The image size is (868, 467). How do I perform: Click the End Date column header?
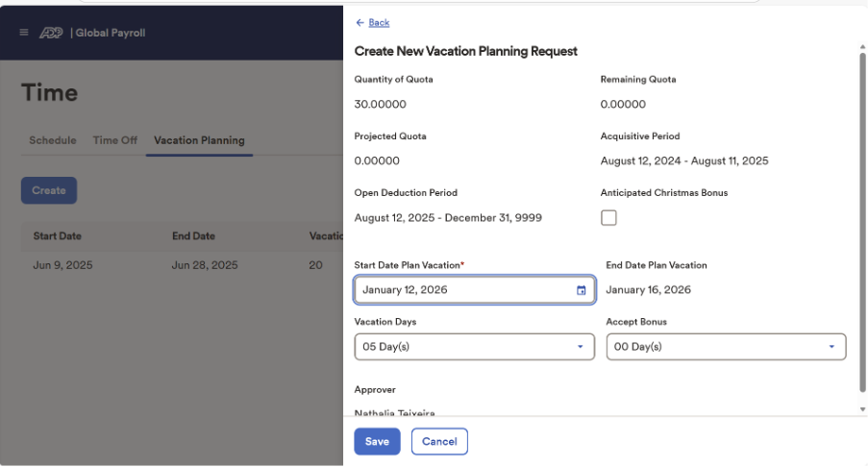(193, 236)
